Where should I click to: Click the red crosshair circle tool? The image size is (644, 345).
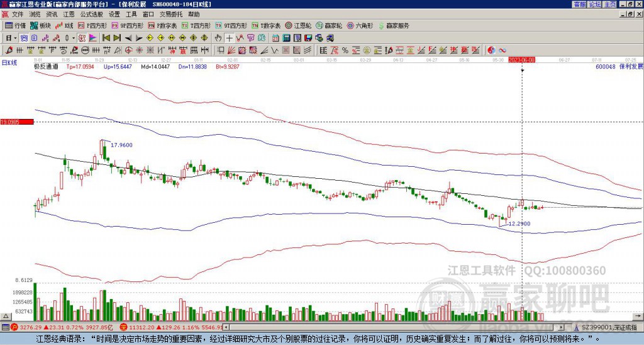pyautogui.click(x=128, y=50)
